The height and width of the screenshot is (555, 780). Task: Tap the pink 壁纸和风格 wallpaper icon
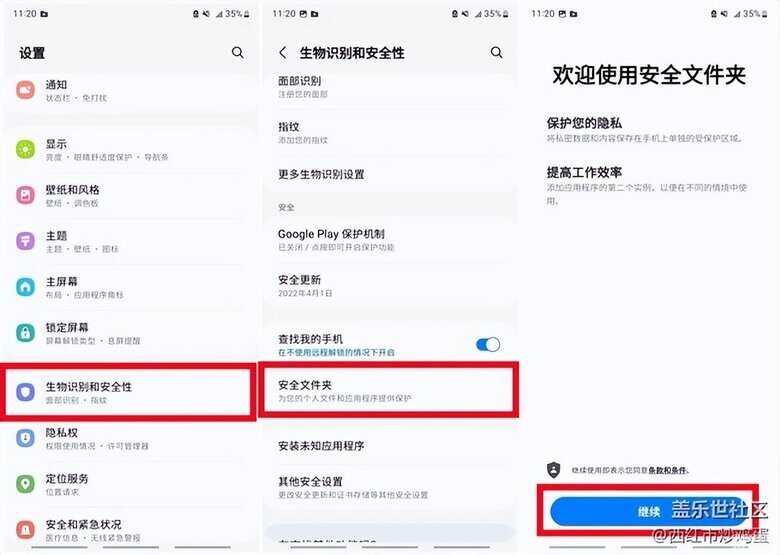(x=25, y=195)
